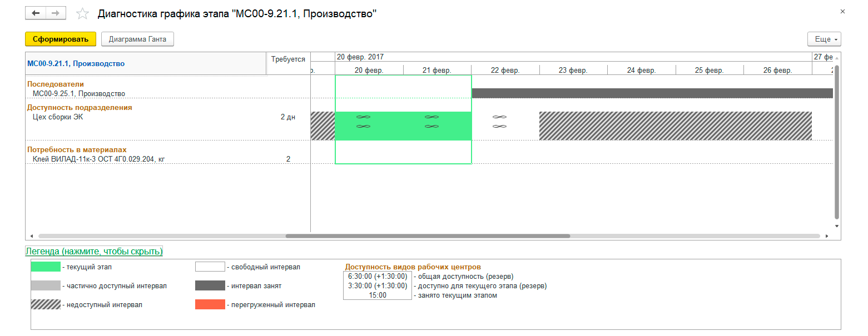The width and height of the screenshot is (868, 336).
Task: Click the horizontal scrollbar left arrow
Action: pos(31,236)
